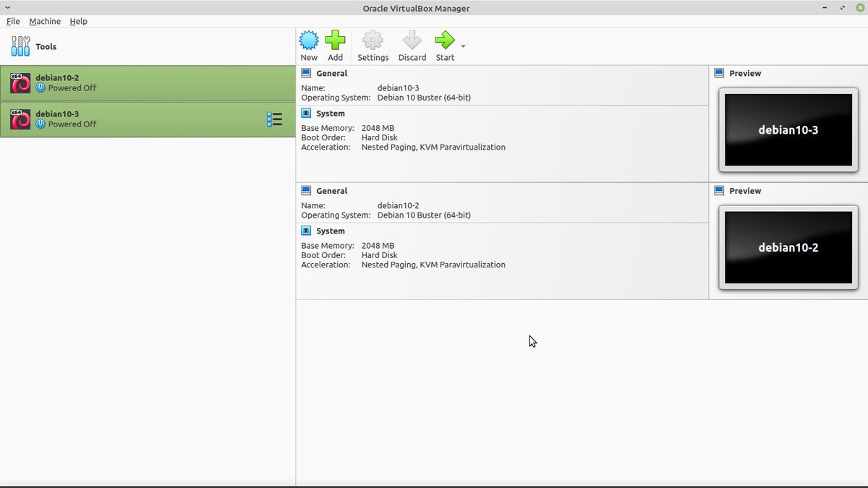Minimize the VirtualBox Manager window
The width and height of the screenshot is (868, 488).
(825, 8)
